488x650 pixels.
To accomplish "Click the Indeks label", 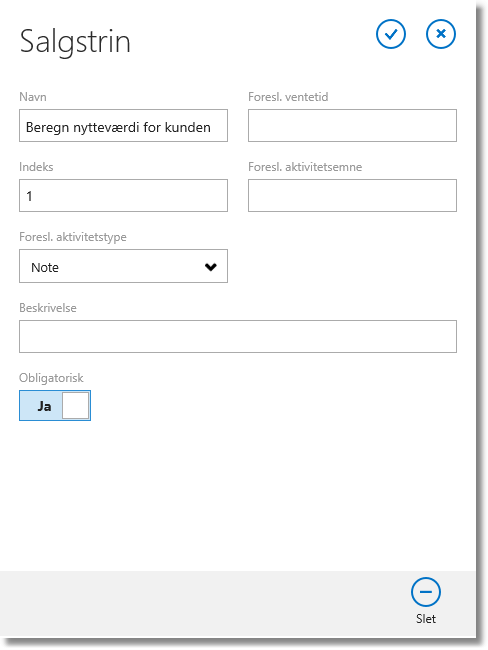I will (x=36, y=167).
